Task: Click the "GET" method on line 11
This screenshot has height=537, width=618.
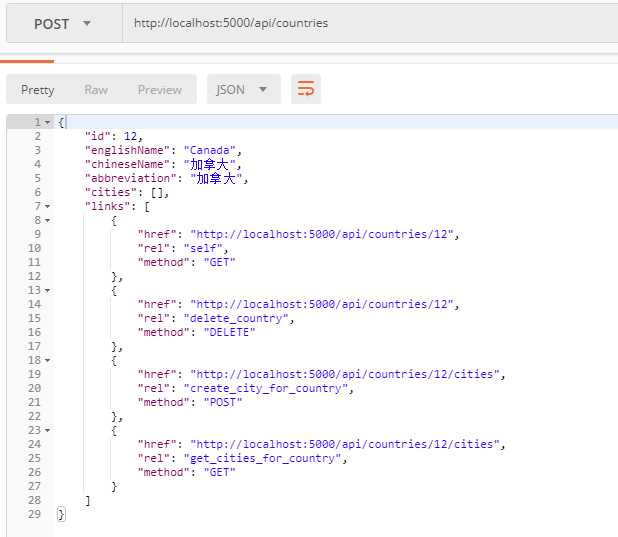Action: 220,262
